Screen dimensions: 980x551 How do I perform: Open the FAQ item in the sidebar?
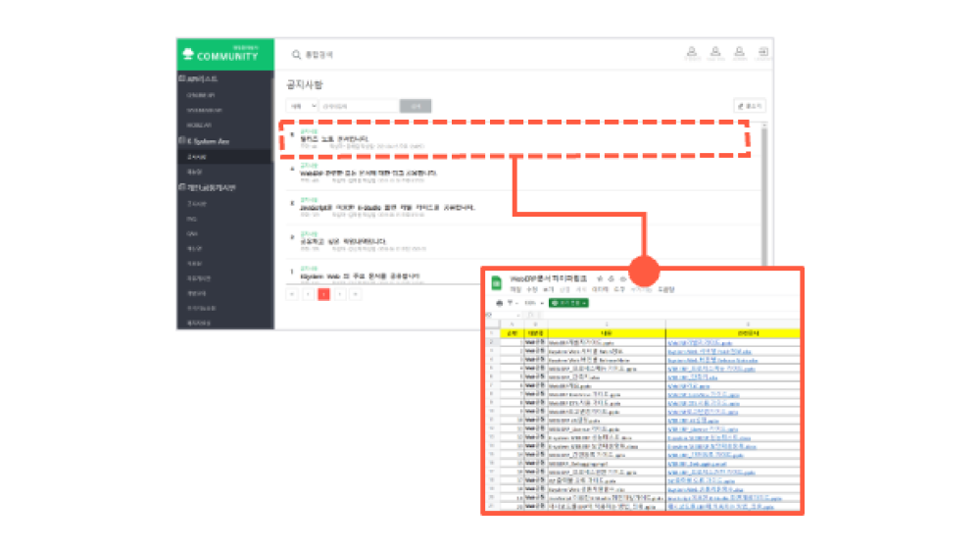[x=192, y=219]
